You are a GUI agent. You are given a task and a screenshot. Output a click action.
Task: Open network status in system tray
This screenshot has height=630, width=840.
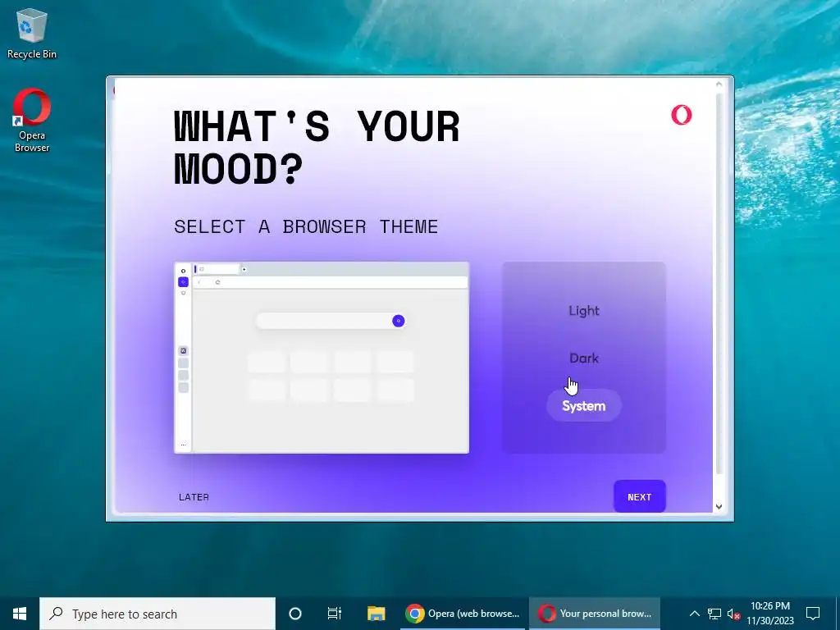[x=714, y=614]
